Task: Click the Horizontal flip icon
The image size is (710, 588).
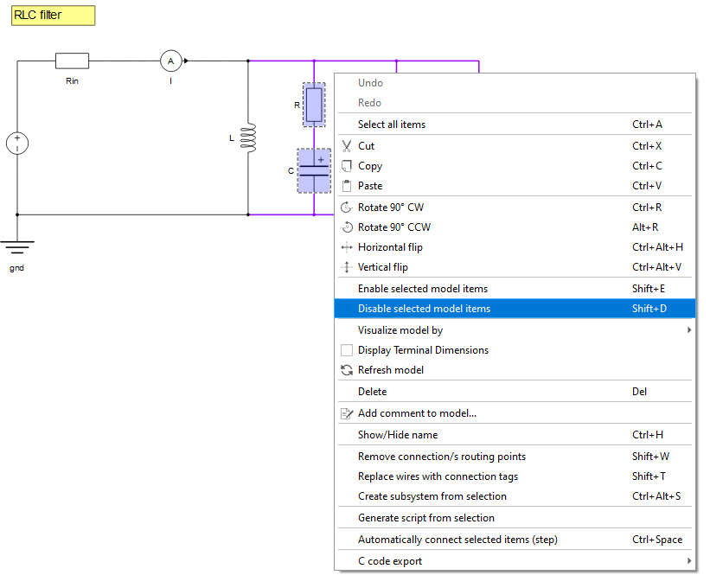Action: pyautogui.click(x=347, y=247)
